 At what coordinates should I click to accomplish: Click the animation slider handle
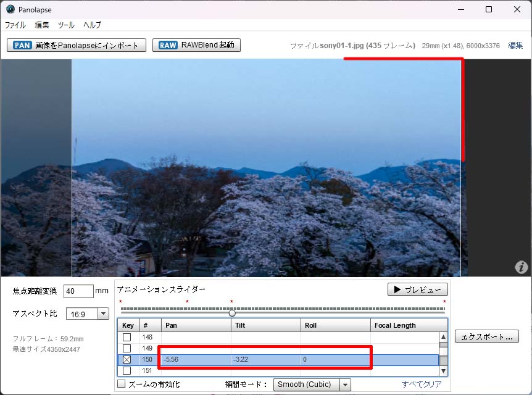pos(232,313)
